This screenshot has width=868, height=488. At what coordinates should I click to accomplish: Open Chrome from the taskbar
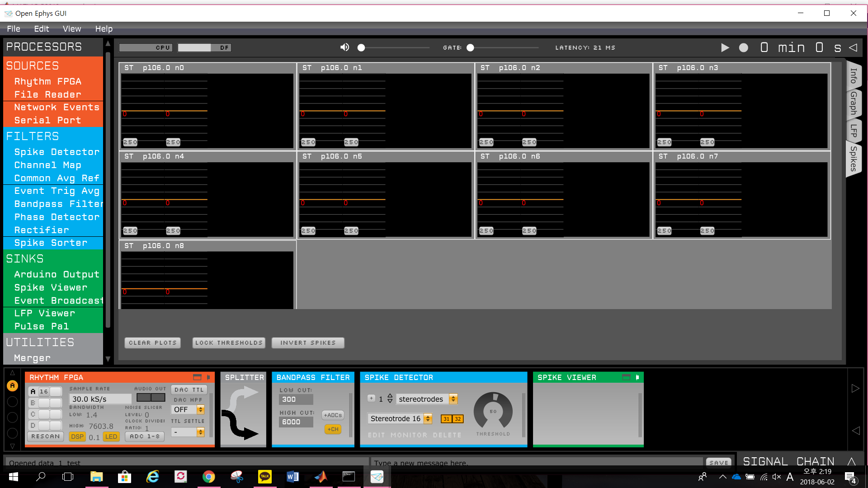point(208,477)
